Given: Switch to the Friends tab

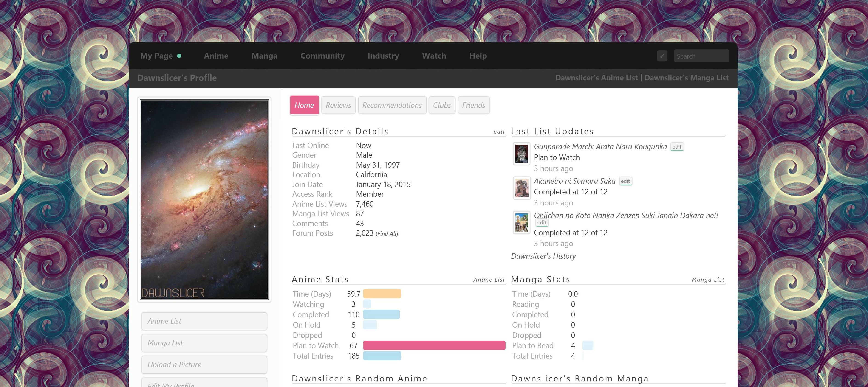Looking at the screenshot, I should (473, 105).
